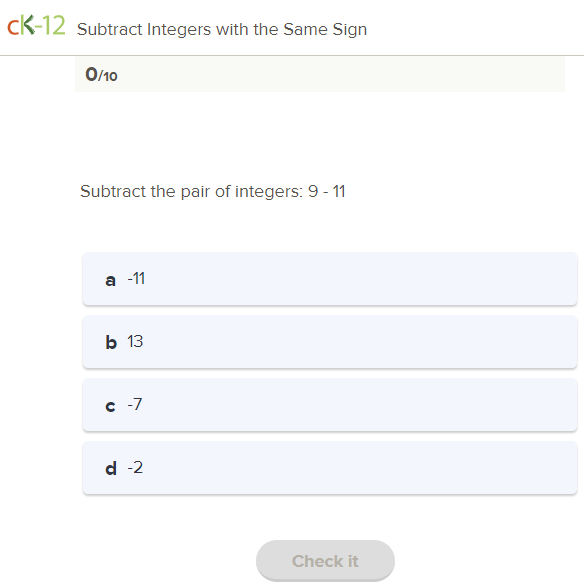584x585 pixels.
Task: Click the -11 value in the first choice
Action: point(136,278)
